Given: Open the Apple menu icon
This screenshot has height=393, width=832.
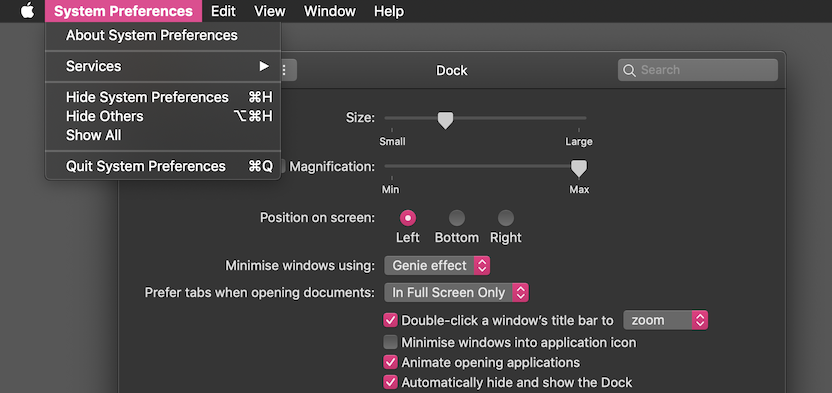Looking at the screenshot, I should tap(27, 11).
